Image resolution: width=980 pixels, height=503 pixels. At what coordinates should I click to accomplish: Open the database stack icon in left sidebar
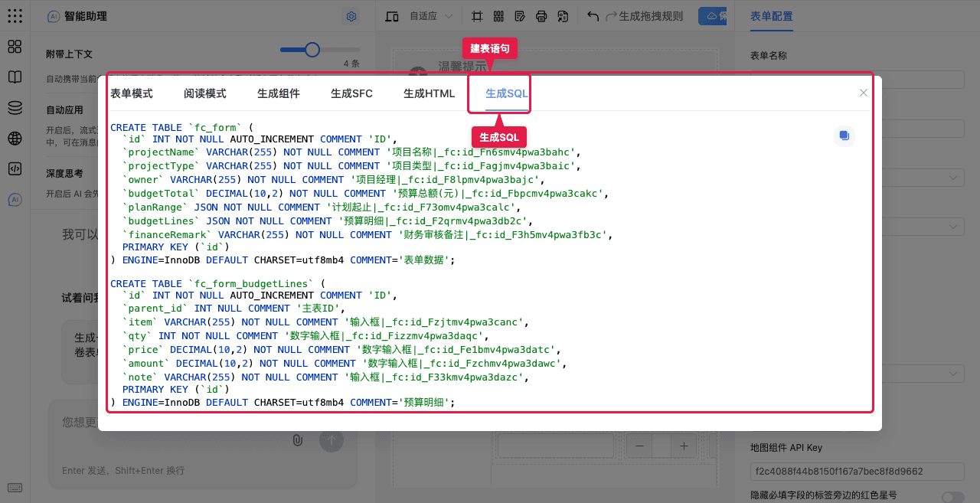15,108
